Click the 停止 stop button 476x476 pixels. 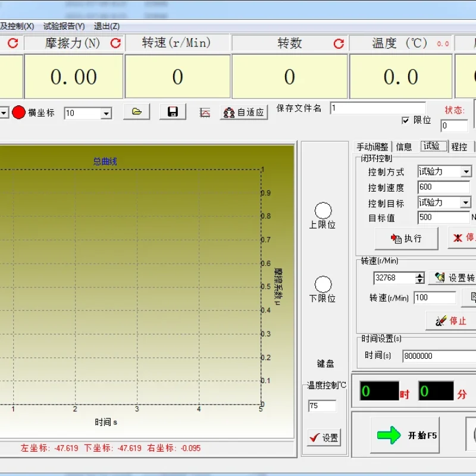(x=451, y=321)
